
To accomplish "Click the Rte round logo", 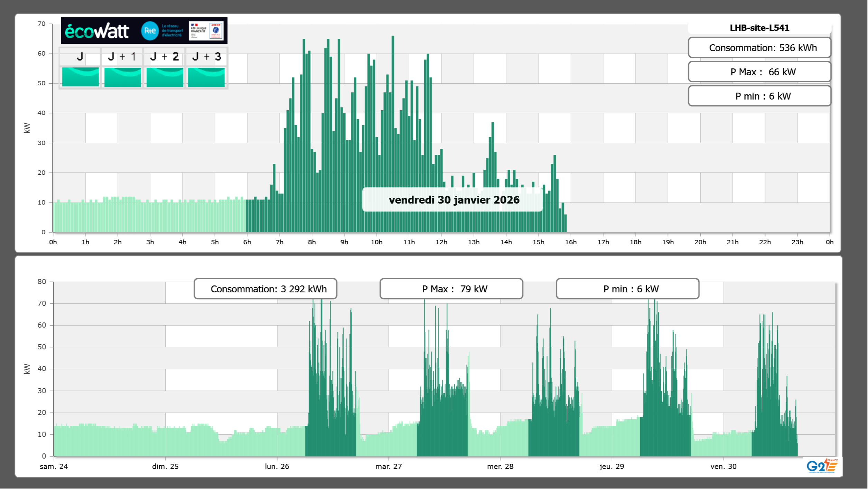I will (x=150, y=31).
